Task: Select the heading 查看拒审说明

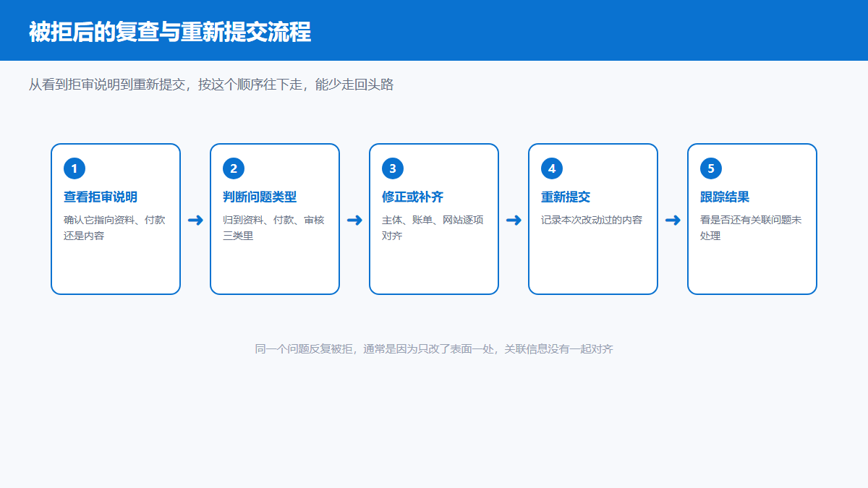Action: click(101, 197)
